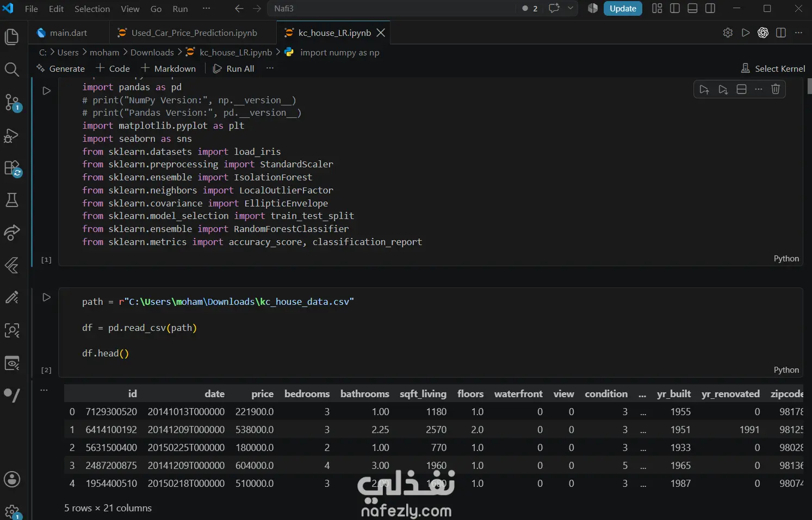This screenshot has height=520, width=812.
Task: Toggle the bottom panel visibility
Action: click(x=692, y=8)
